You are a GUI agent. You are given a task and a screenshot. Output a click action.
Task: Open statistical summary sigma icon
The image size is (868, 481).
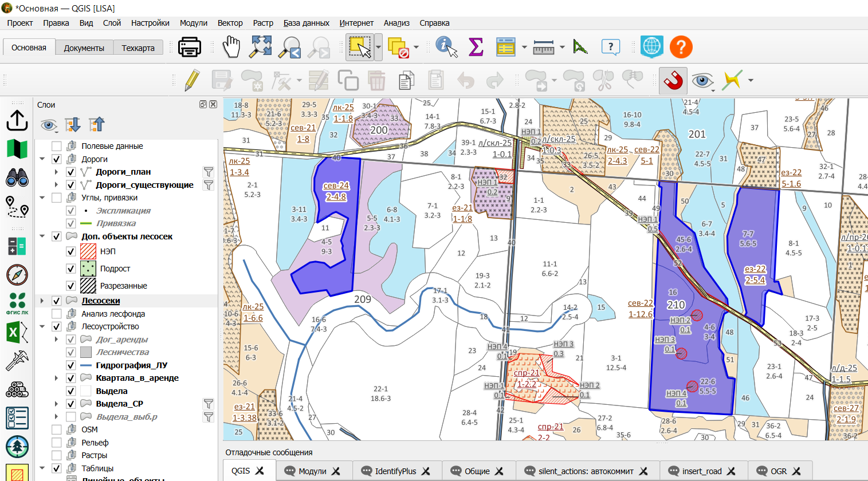tap(476, 47)
